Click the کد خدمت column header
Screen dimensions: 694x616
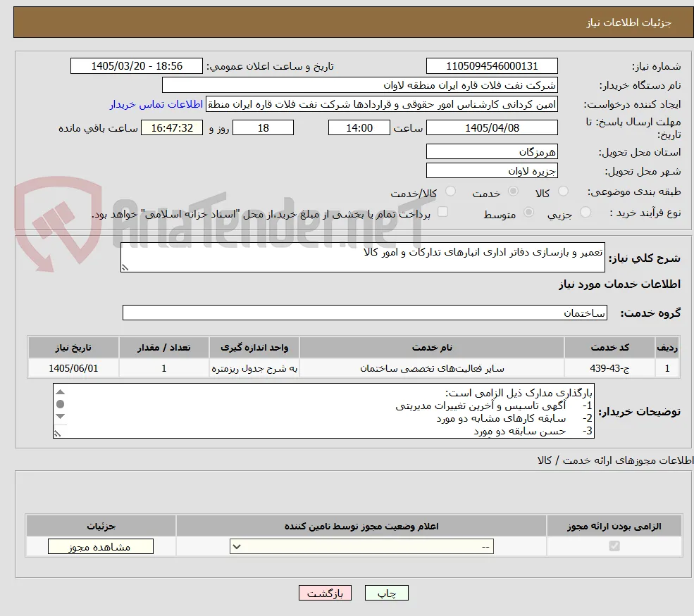tap(609, 348)
